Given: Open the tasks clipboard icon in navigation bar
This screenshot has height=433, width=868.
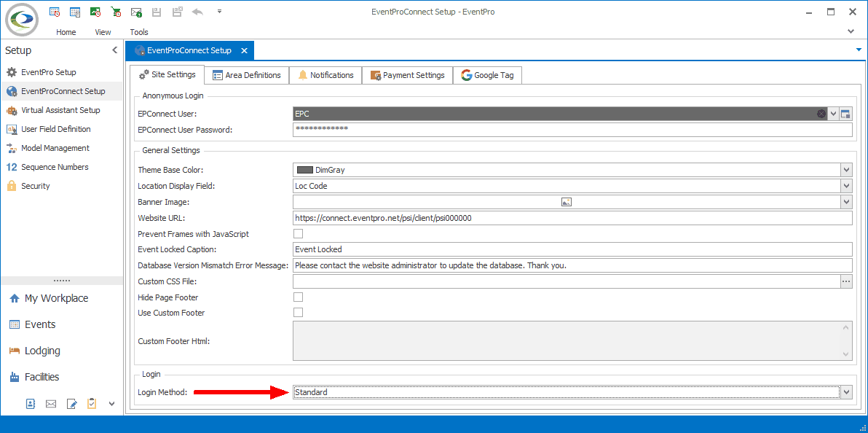Looking at the screenshot, I should [x=92, y=404].
